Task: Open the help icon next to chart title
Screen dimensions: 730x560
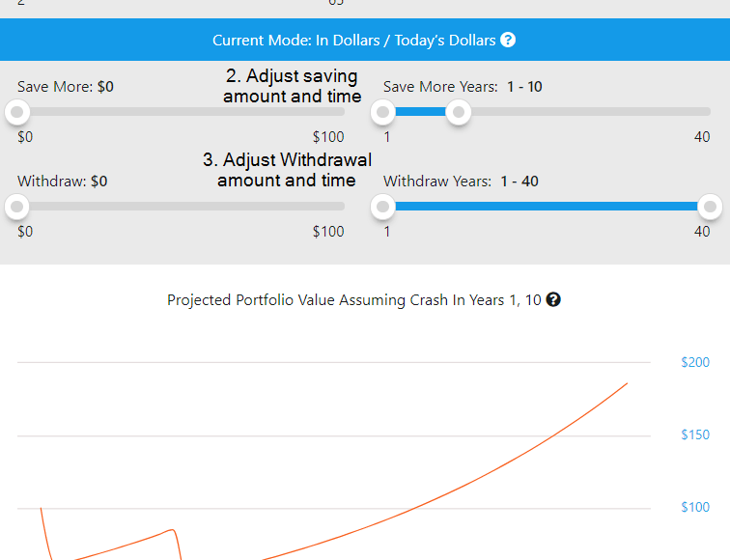Action: (x=553, y=299)
